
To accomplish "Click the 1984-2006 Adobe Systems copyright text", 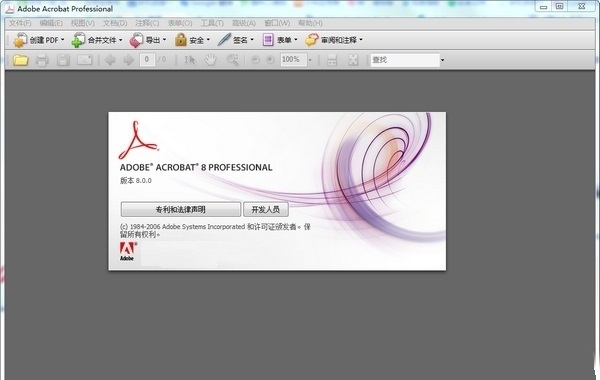I will click(215, 230).
